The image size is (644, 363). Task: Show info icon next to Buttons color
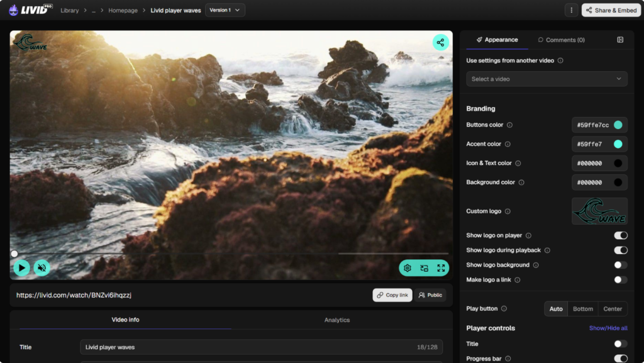(509, 125)
